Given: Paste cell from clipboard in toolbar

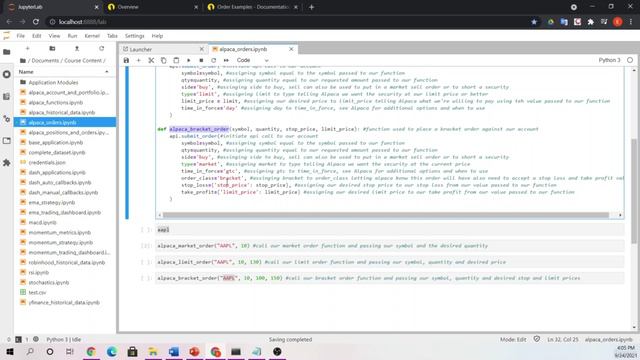Looking at the screenshot, I should (x=176, y=60).
